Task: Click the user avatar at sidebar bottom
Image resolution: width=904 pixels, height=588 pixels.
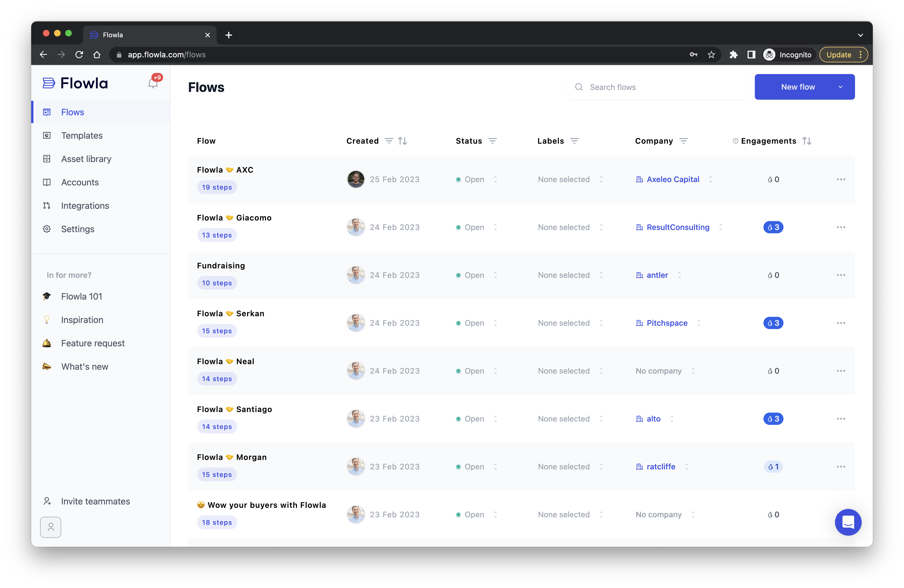Action: pyautogui.click(x=51, y=527)
